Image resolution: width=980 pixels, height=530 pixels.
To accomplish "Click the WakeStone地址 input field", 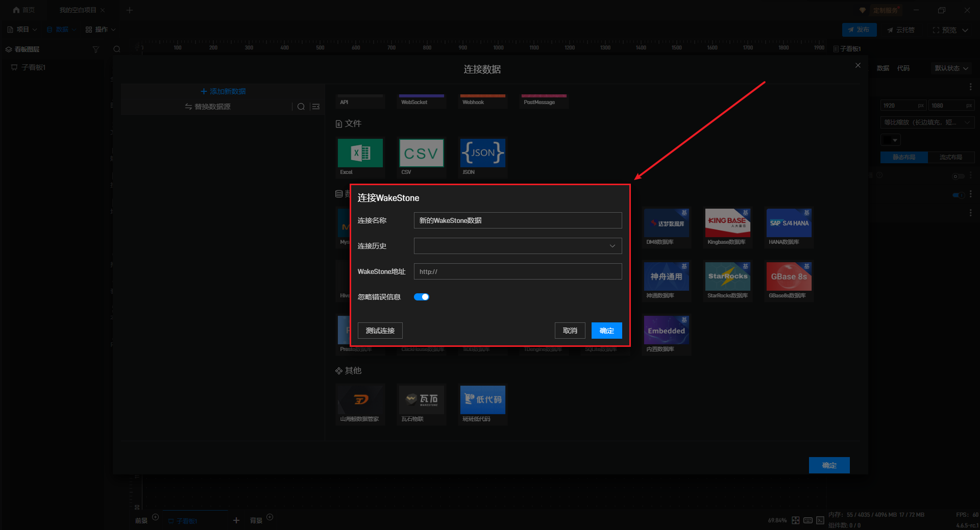I will [x=518, y=271].
